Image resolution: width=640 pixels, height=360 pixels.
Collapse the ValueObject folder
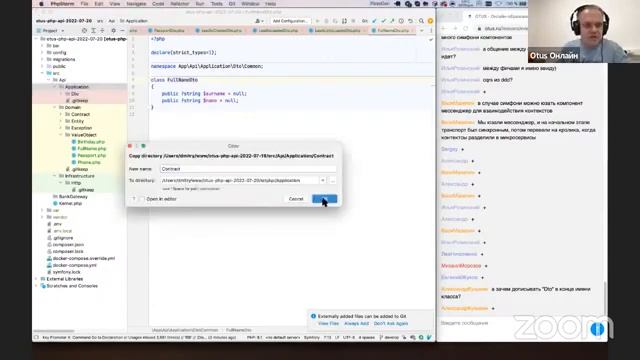[61, 135]
